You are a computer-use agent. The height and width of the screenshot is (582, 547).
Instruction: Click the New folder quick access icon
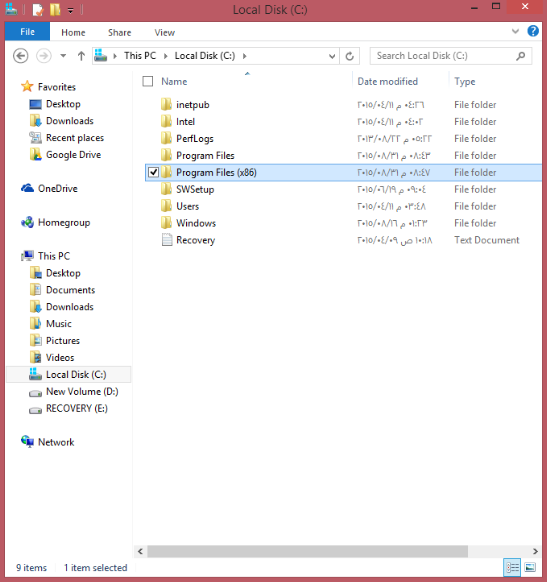pyautogui.click(x=55, y=9)
